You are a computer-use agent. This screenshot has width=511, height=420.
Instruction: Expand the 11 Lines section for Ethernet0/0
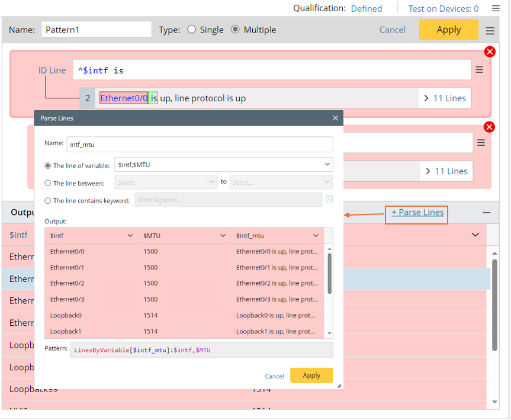[x=445, y=98]
